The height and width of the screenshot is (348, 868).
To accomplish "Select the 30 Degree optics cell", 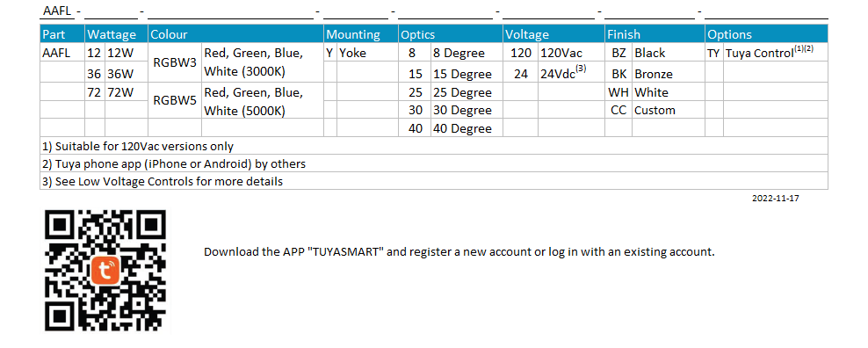I will click(x=467, y=110).
